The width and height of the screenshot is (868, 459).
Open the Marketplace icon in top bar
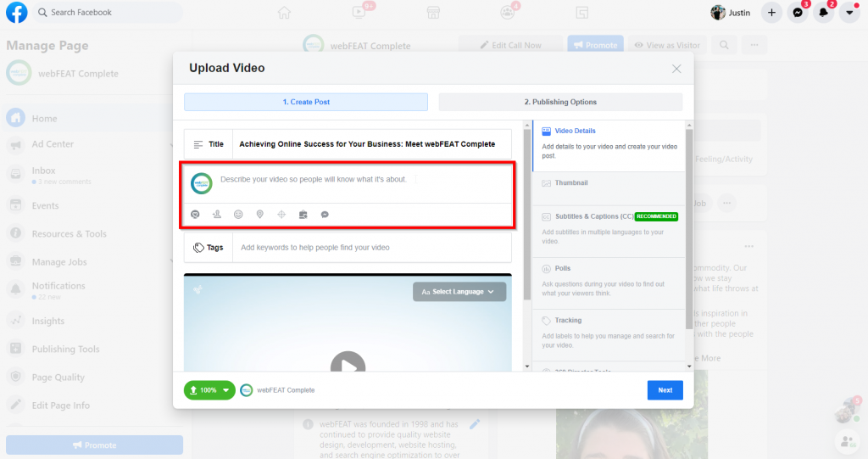[433, 12]
